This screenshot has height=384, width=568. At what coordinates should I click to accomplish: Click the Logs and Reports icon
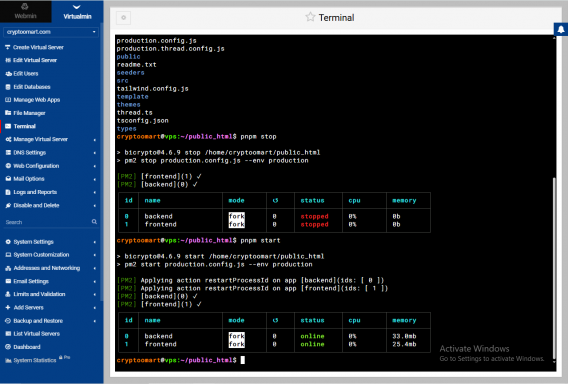tap(8, 192)
